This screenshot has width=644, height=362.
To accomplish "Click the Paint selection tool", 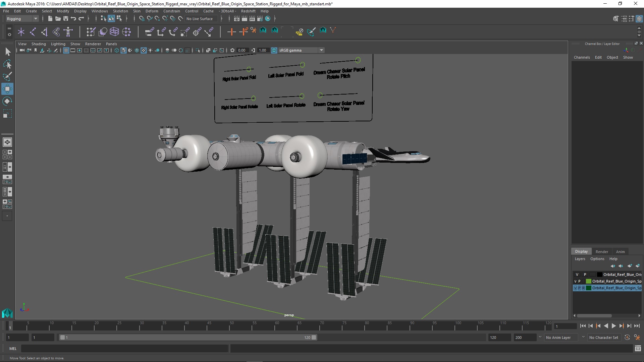I will 7,76.
